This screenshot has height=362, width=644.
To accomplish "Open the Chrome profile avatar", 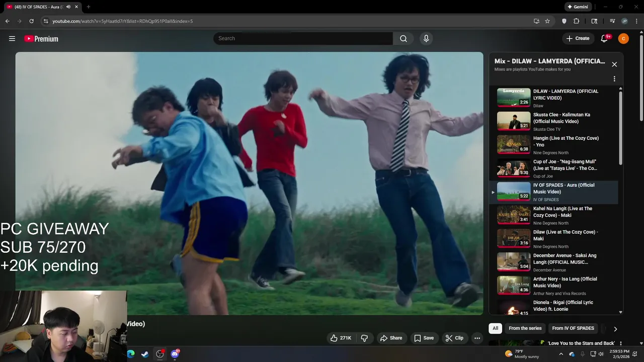I will pos(624,21).
